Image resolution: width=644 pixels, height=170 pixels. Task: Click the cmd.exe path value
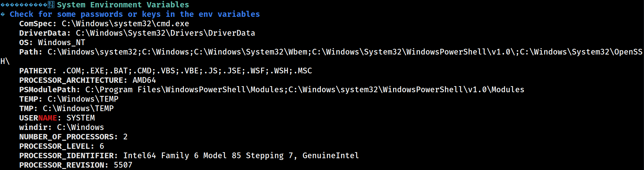pyautogui.click(x=125, y=24)
